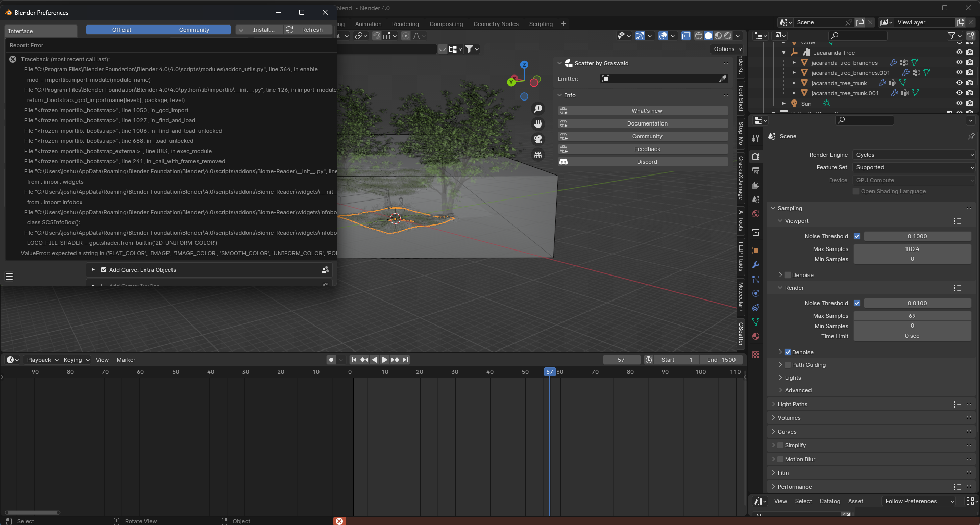This screenshot has height=525, width=980.
Task: Open the Keying menu in timeline
Action: pyautogui.click(x=77, y=360)
